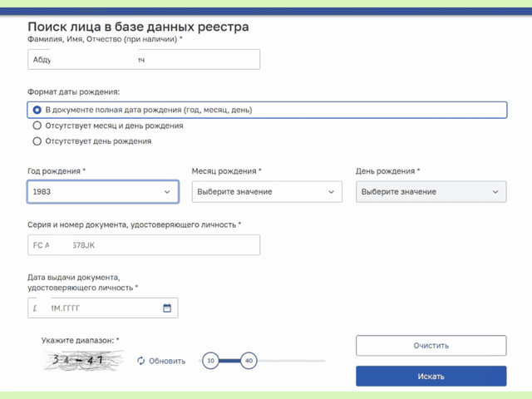This screenshot has width=532, height=399.
Task: Open the 'День рождения' dropdown
Action: (x=431, y=192)
